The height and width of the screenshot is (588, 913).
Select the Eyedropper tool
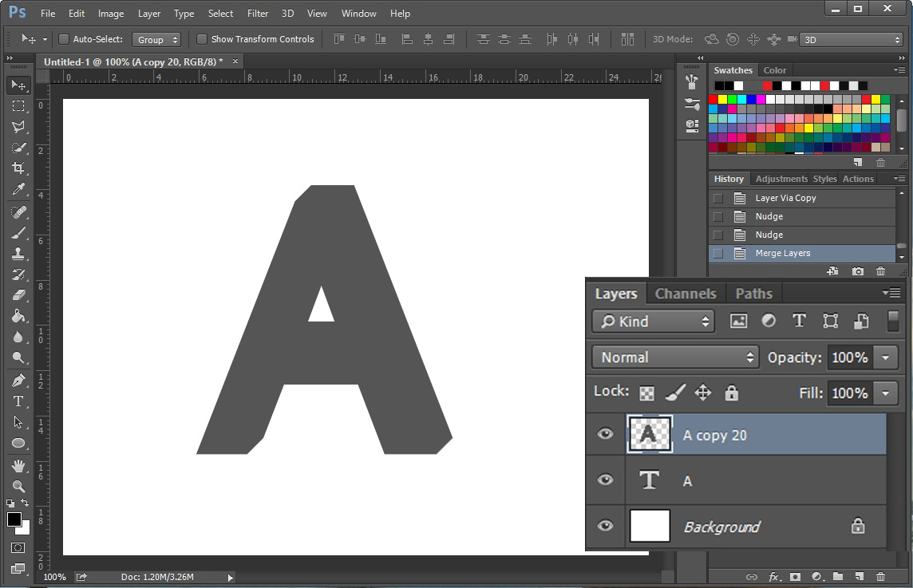pos(18,189)
